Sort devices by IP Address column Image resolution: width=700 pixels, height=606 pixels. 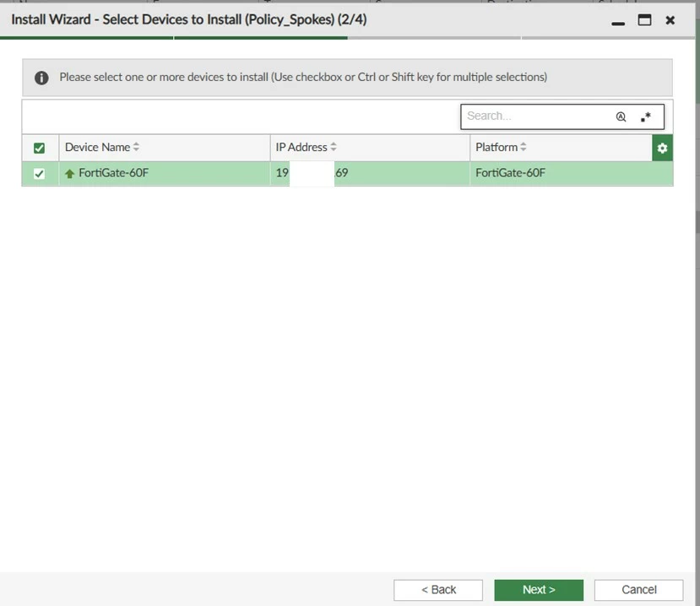[306, 147]
